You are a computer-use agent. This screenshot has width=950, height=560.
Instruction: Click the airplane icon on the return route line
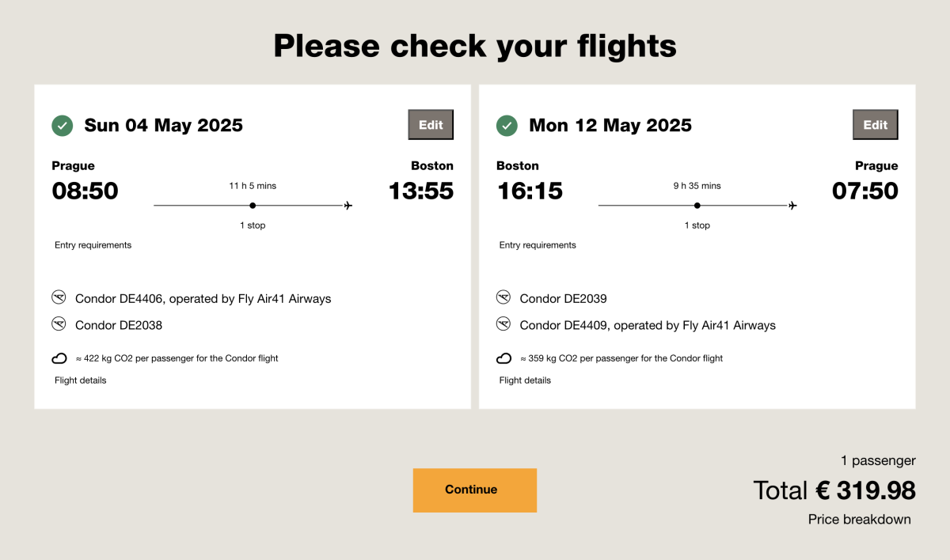(792, 206)
